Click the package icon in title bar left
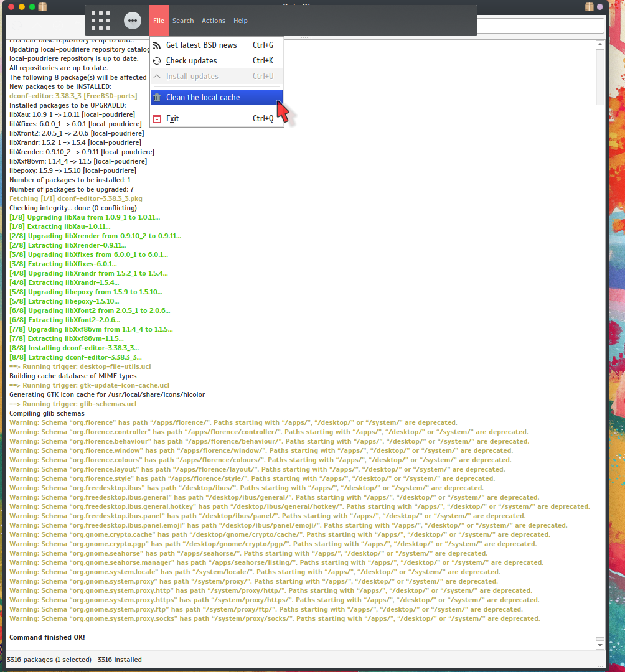The height and width of the screenshot is (672, 625). 42,7
